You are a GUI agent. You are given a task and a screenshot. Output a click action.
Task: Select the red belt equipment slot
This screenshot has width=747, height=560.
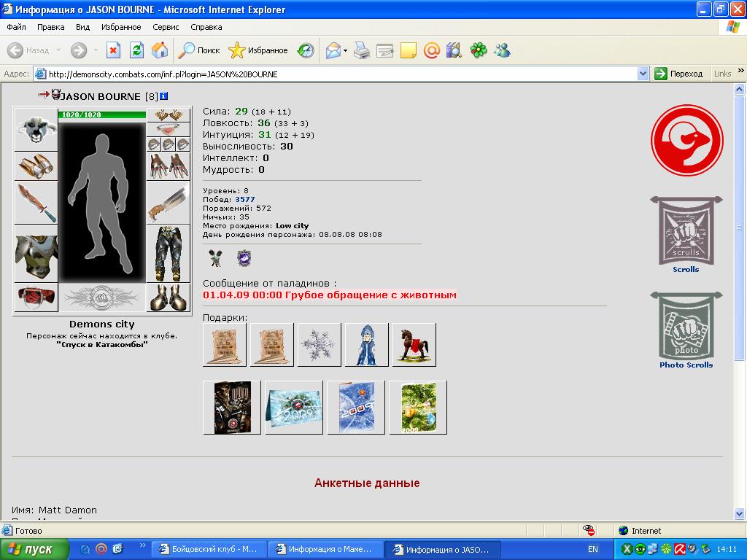(x=36, y=297)
